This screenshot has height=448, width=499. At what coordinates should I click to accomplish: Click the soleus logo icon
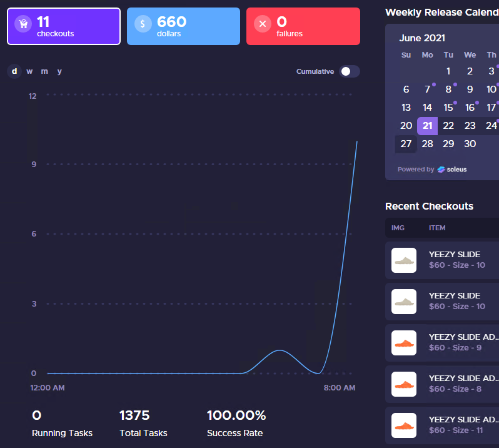coord(441,170)
